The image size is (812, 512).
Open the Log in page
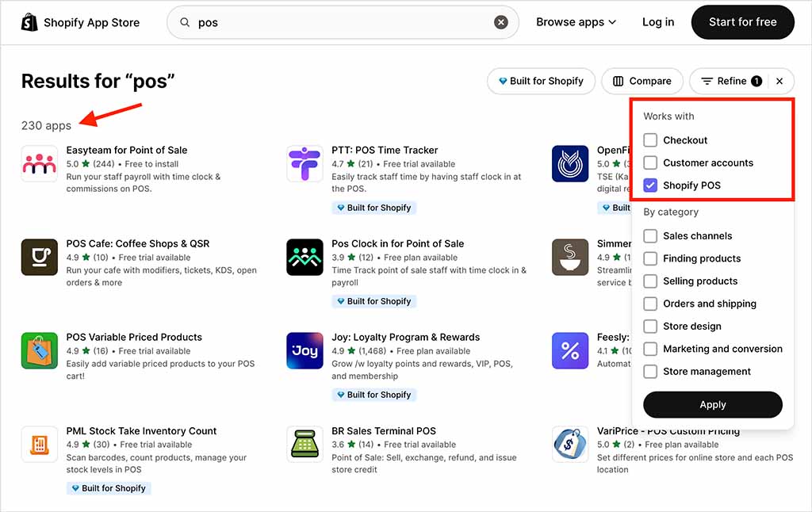point(658,22)
